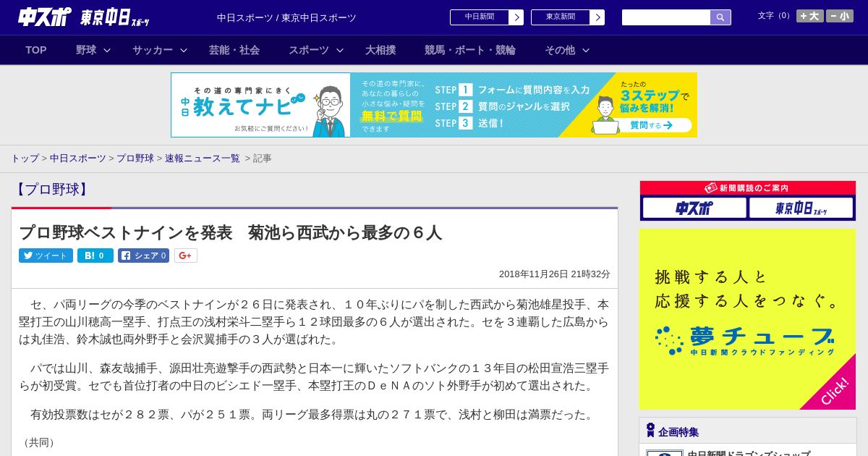The width and height of the screenshot is (868, 456).
Task: Click the （共同） credit text
Action: tap(39, 442)
